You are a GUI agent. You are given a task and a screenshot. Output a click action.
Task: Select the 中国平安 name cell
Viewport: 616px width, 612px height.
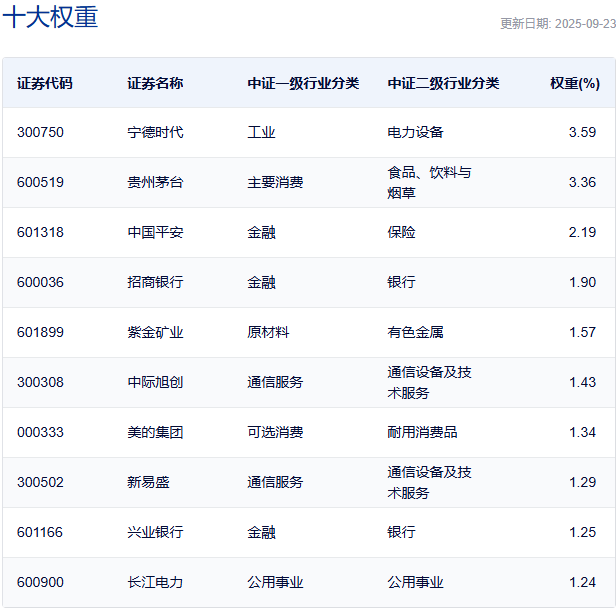point(155,232)
